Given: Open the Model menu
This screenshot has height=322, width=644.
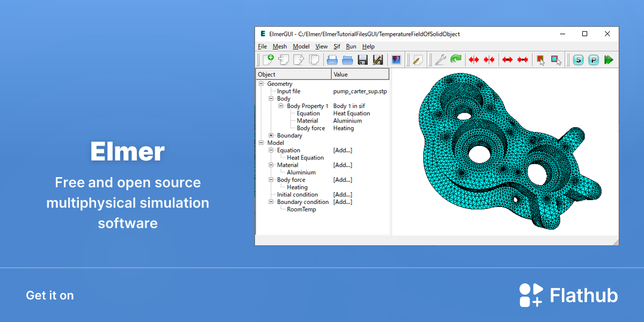Looking at the screenshot, I should [301, 47].
